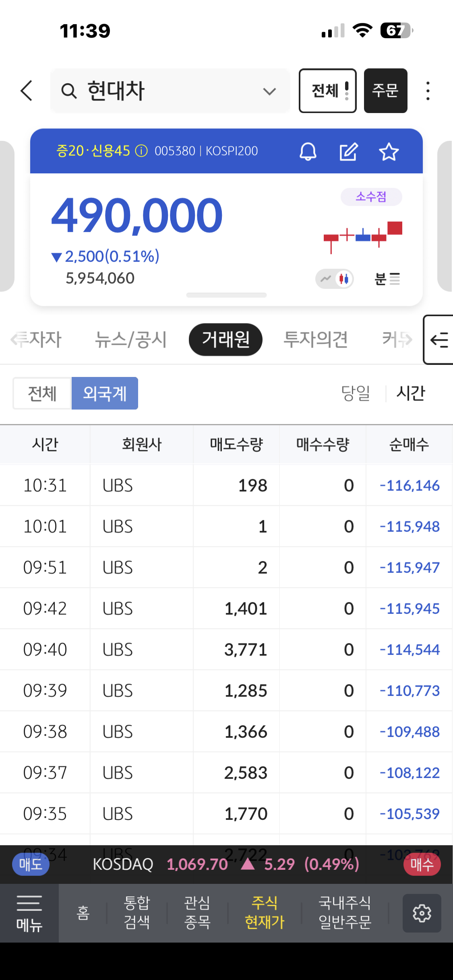453x980 pixels.
Task: Open the 분 chart interval selector
Action: 387,278
